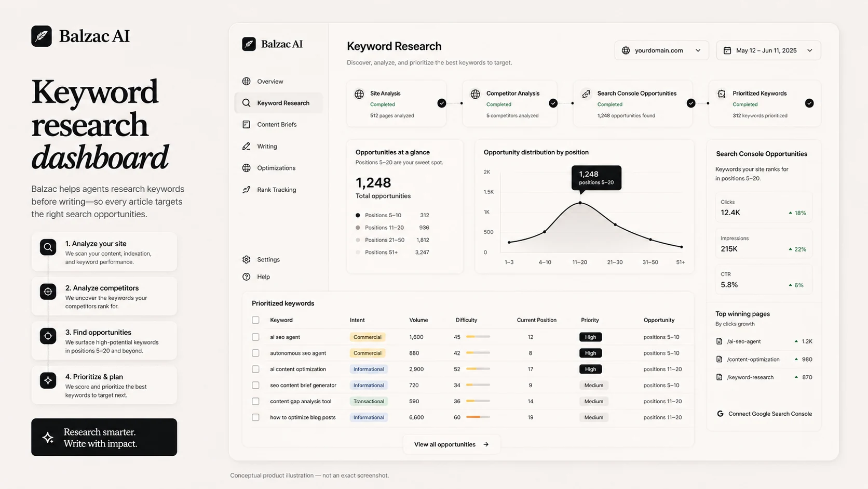Click the Rank Tracking trend icon
Screen dimensions: 868x489
(x=247, y=190)
